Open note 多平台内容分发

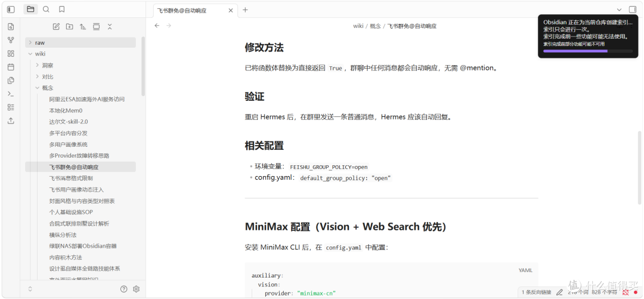68,133
